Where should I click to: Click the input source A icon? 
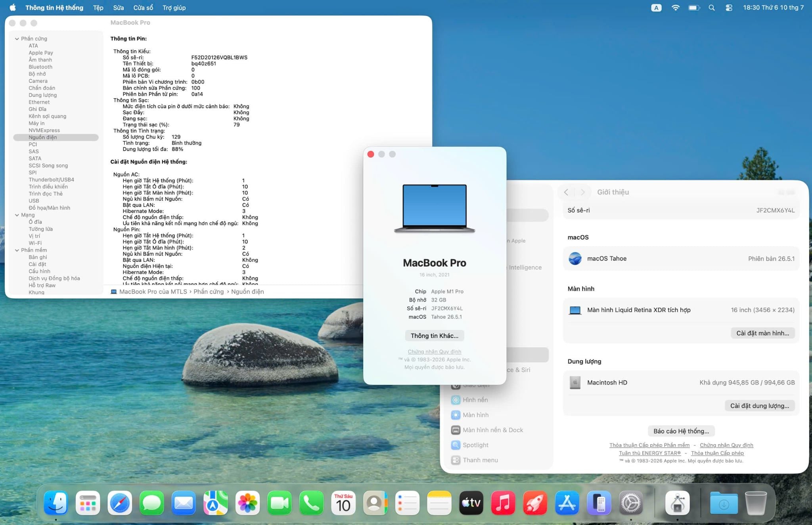click(x=656, y=8)
